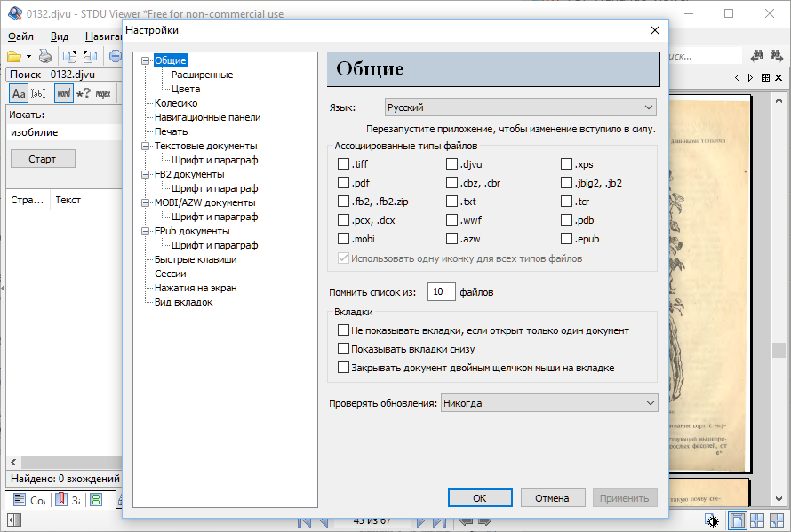The image size is (791, 532).
Task: Toggle the match case 'Aa' search option
Action: coord(19,93)
